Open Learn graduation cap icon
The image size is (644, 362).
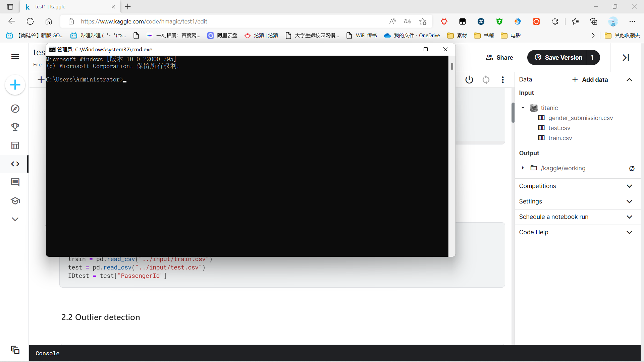(15, 201)
